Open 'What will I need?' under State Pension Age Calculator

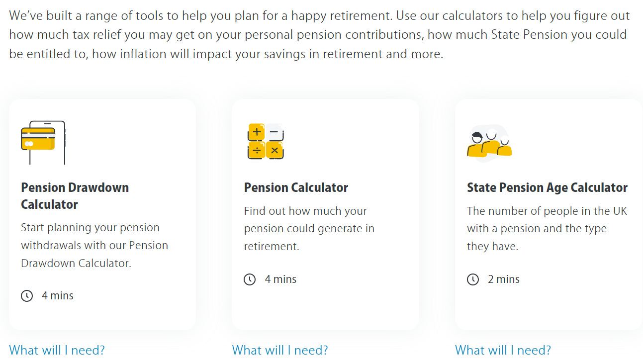pyautogui.click(x=503, y=350)
